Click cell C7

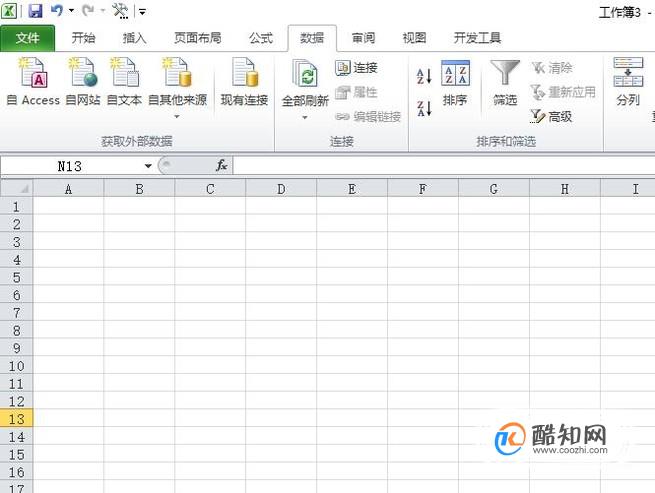coord(210,313)
